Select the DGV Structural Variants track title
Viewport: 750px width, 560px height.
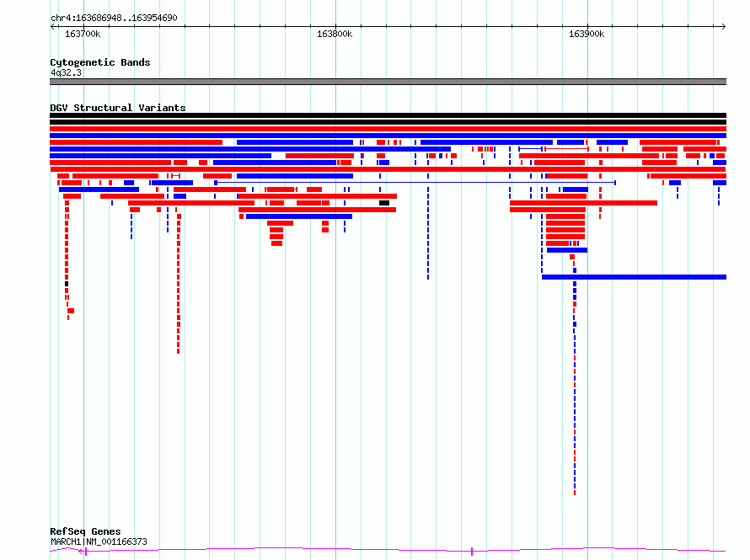click(118, 108)
